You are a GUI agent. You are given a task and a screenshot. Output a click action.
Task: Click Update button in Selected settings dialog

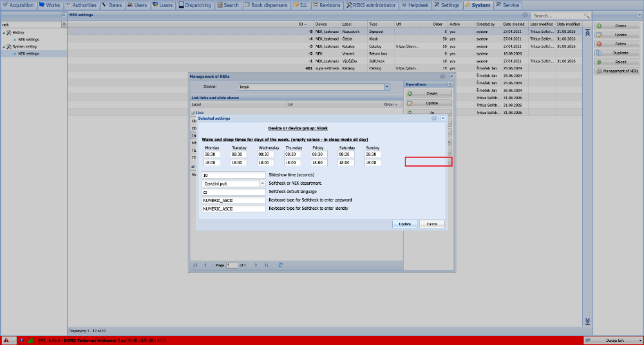(x=405, y=224)
